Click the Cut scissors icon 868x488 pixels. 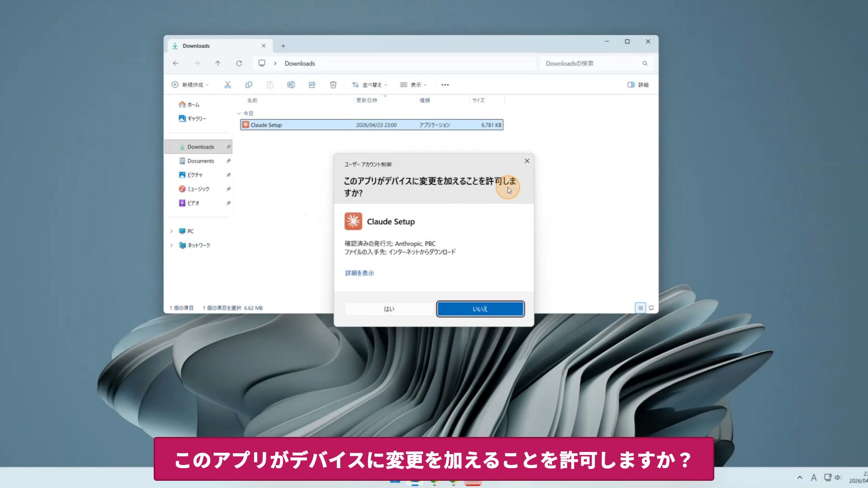point(227,84)
